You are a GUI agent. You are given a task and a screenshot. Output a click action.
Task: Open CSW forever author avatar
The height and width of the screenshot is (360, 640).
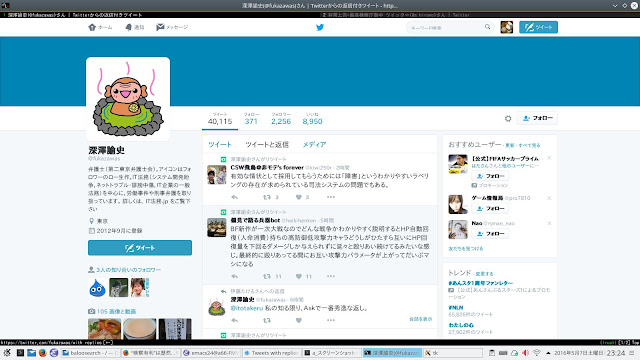[216, 175]
